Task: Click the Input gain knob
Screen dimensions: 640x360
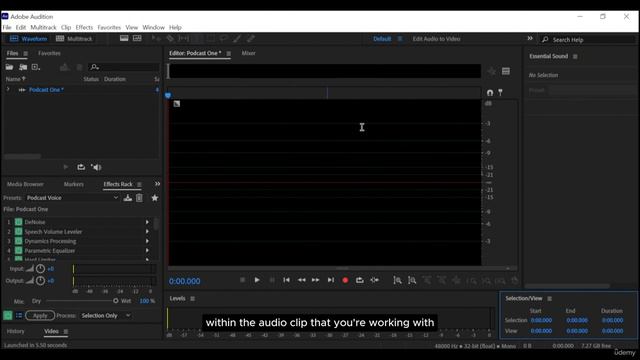Action: (x=40, y=269)
